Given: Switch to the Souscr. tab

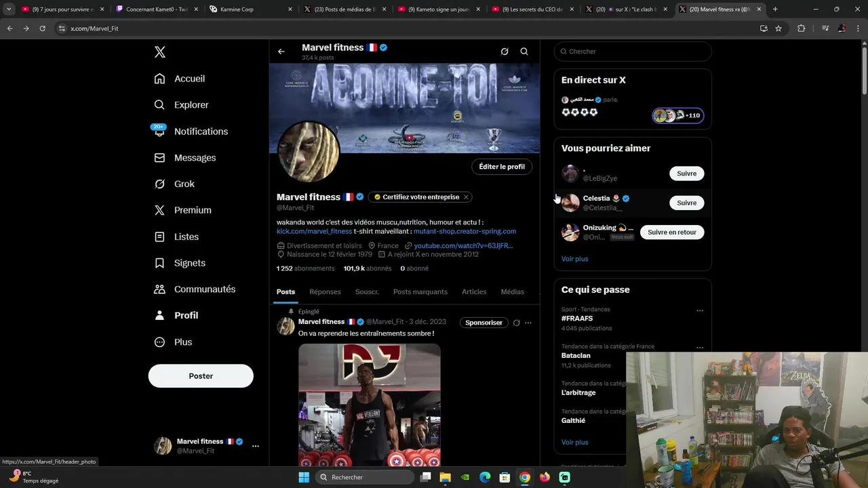Looking at the screenshot, I should pyautogui.click(x=367, y=292).
